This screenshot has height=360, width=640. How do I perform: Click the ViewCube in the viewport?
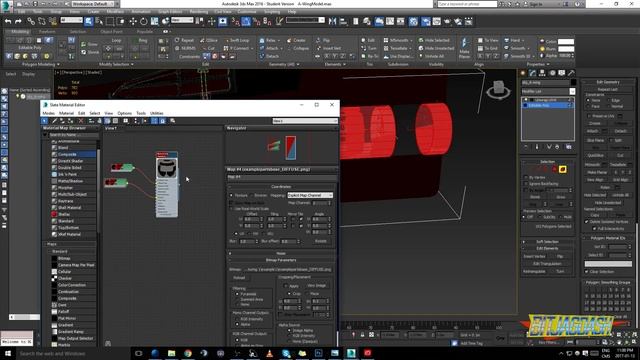pyautogui.click(x=498, y=89)
